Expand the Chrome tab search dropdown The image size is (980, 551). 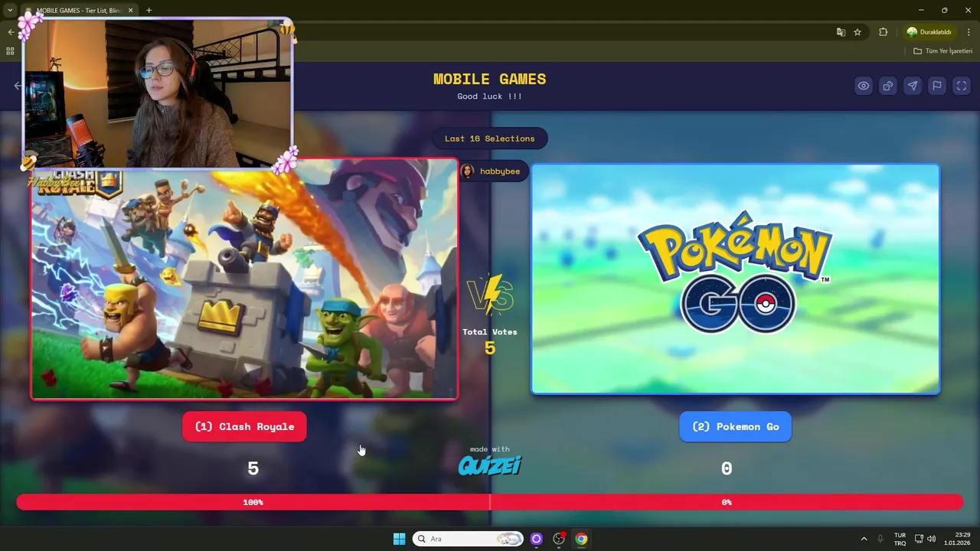pos(10,11)
